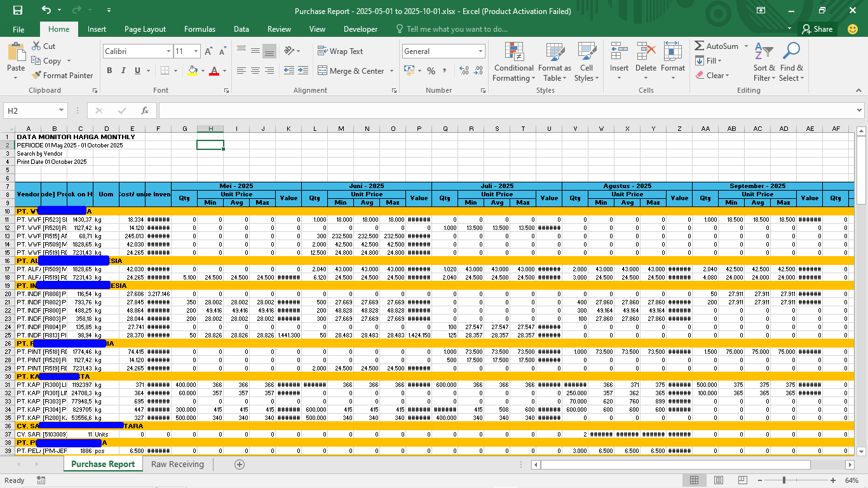Add a new sheet with plus button

click(x=240, y=464)
